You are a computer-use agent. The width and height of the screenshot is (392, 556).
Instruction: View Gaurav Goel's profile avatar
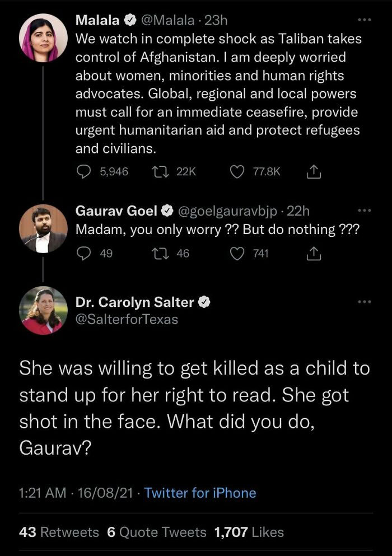click(x=43, y=228)
